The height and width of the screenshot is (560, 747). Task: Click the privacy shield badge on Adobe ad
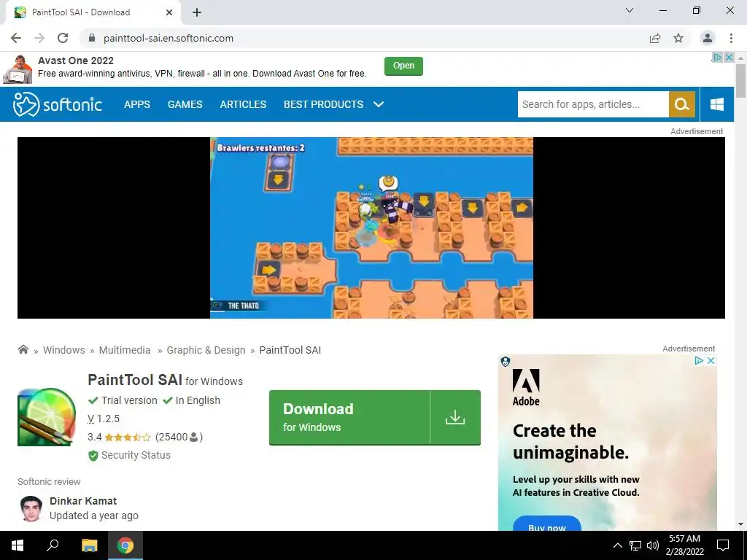tap(506, 362)
